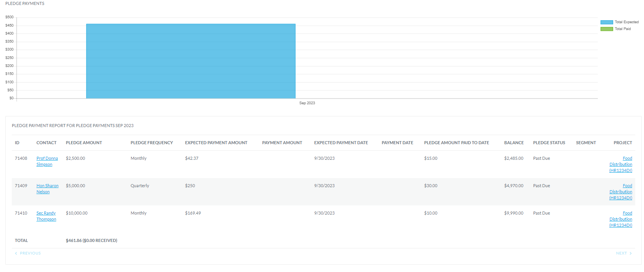The width and height of the screenshot is (644, 272).
Task: Click the Contact column header
Action: pos(46,143)
